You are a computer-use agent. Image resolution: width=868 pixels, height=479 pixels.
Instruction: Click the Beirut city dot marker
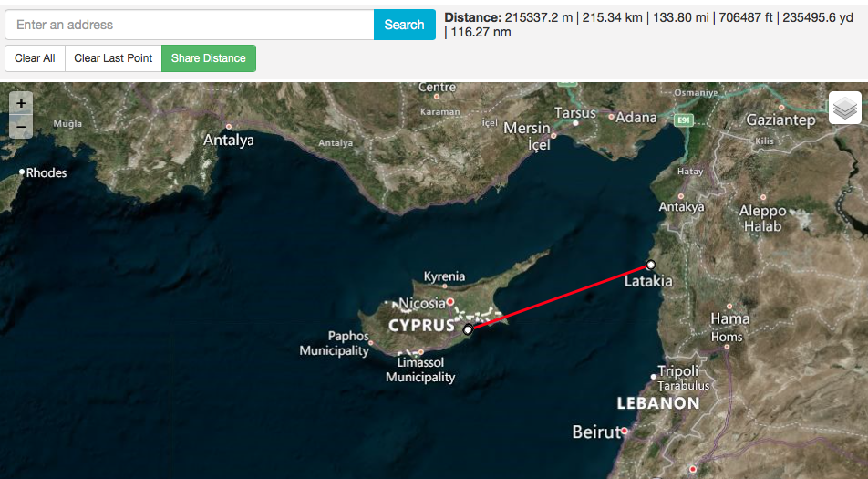[x=625, y=431]
